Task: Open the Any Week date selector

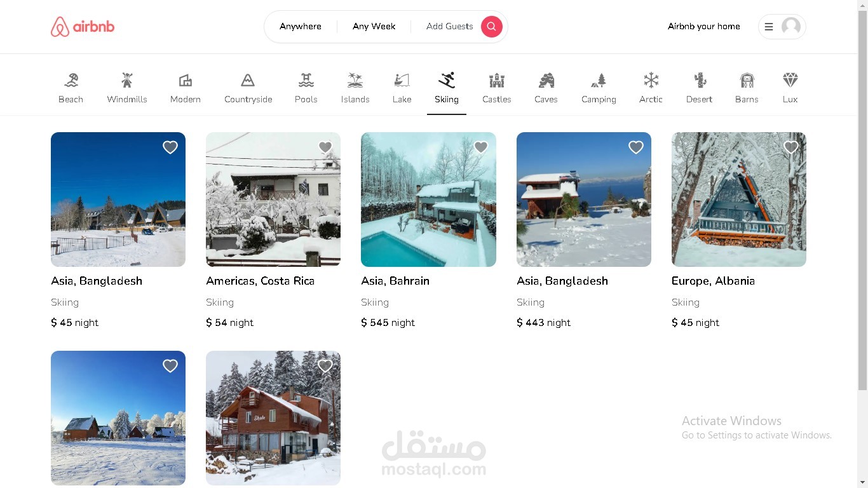Action: (374, 27)
